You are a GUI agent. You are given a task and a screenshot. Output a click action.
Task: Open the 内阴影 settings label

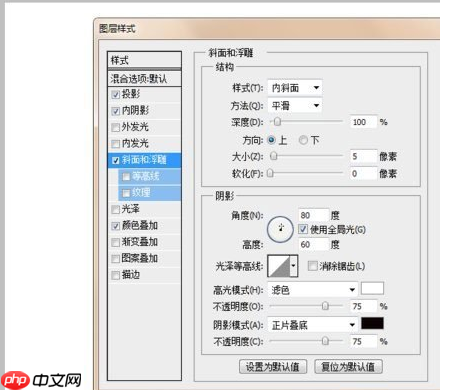pos(135,111)
